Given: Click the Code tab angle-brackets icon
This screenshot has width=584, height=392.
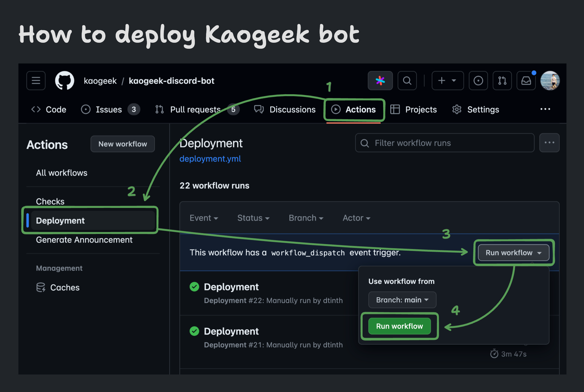Looking at the screenshot, I should (x=36, y=110).
